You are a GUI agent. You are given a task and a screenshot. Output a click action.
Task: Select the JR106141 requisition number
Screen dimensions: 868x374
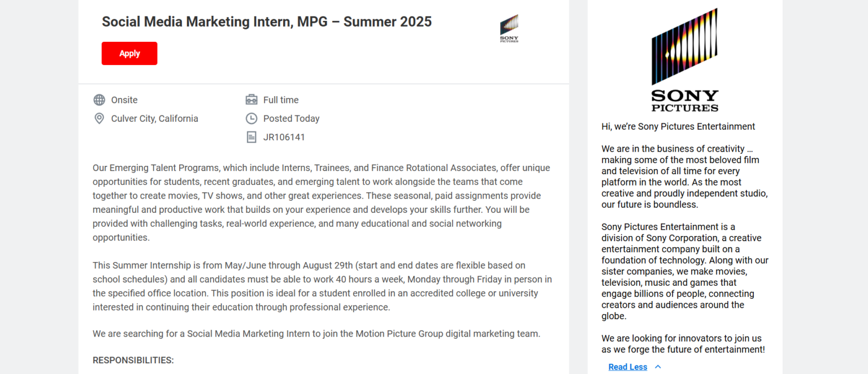pyautogui.click(x=284, y=136)
